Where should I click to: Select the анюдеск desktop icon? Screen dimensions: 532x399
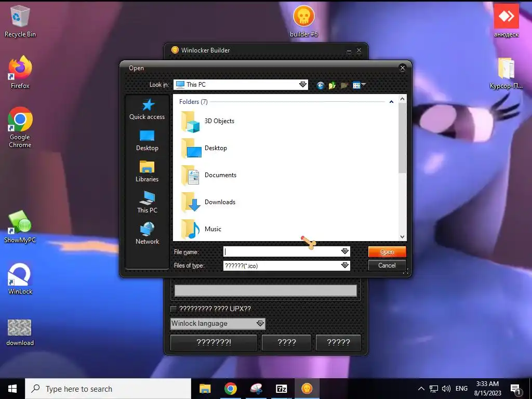tap(506, 21)
